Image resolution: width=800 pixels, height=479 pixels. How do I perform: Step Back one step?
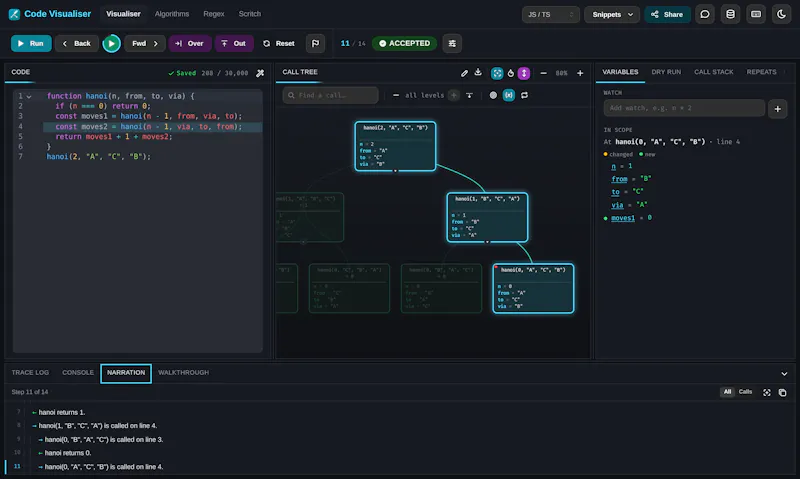point(77,43)
